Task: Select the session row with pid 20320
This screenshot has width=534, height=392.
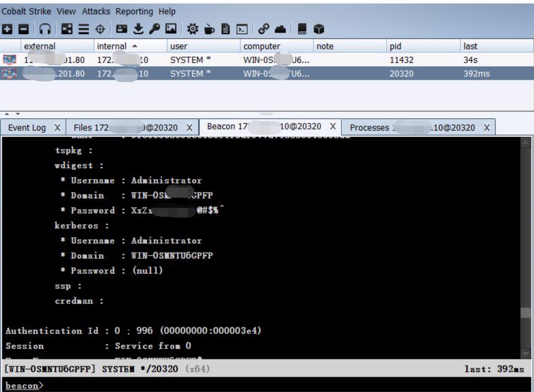Action: coord(267,74)
